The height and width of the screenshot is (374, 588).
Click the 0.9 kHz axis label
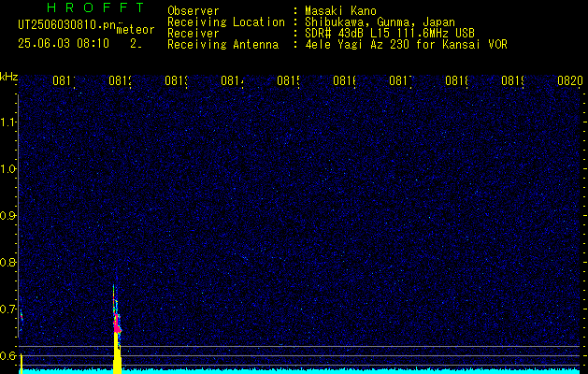tap(8, 216)
